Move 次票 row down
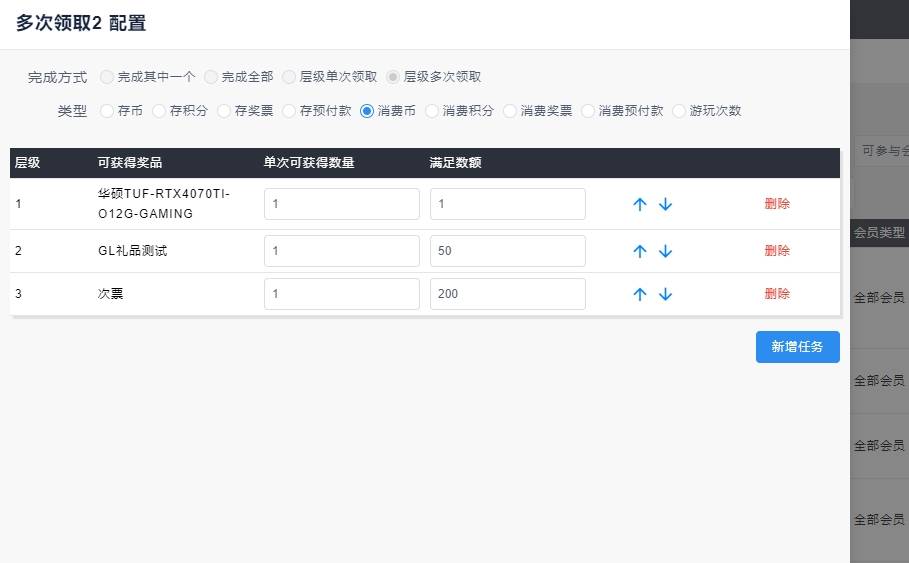This screenshot has height=563, width=909. pos(666,294)
